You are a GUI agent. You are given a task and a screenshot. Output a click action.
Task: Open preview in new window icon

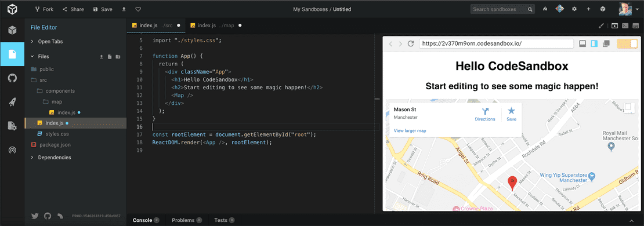pyautogui.click(x=606, y=43)
